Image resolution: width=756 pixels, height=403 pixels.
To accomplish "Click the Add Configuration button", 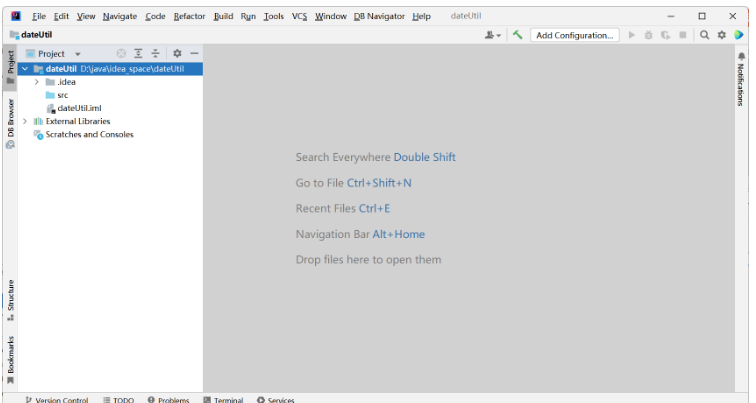I will tap(574, 35).
